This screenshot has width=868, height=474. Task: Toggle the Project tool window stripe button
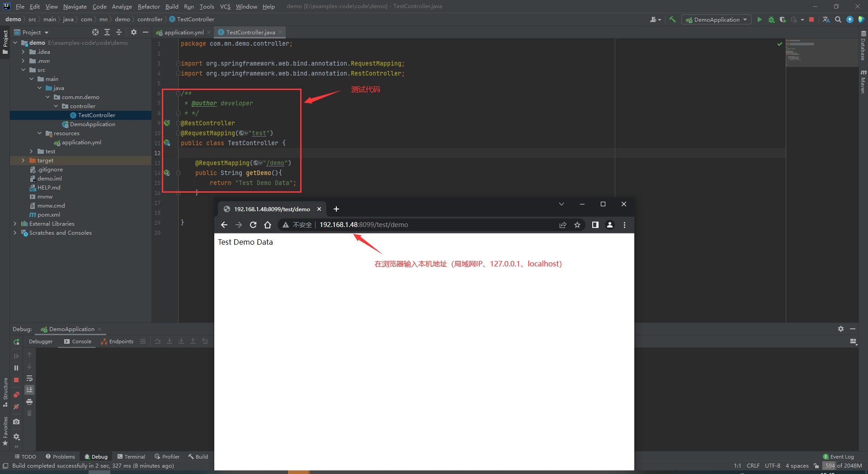(5, 42)
